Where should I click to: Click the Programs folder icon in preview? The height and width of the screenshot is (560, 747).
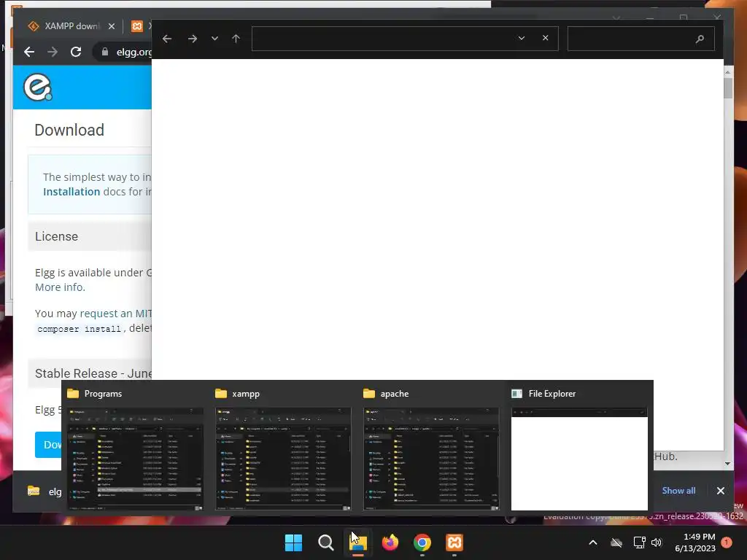click(73, 393)
